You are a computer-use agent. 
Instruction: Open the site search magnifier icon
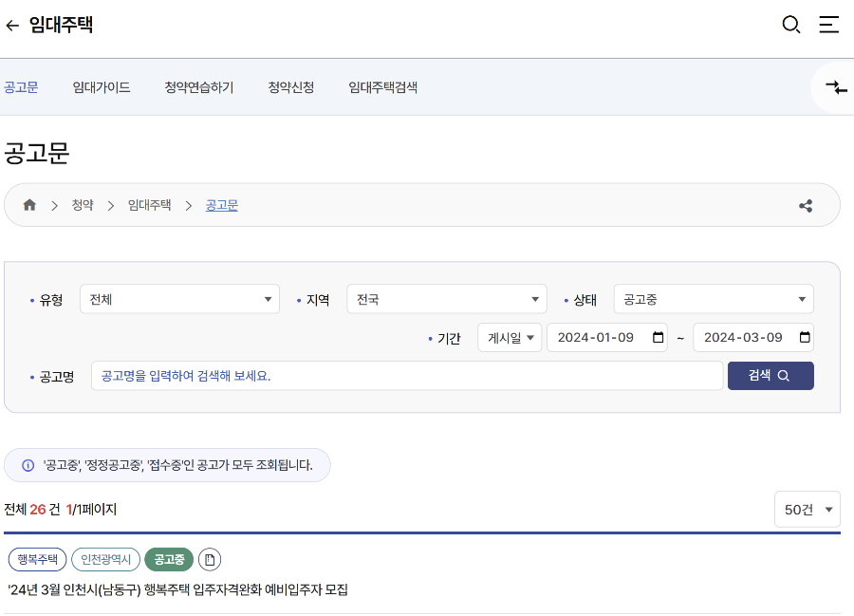pos(791,26)
